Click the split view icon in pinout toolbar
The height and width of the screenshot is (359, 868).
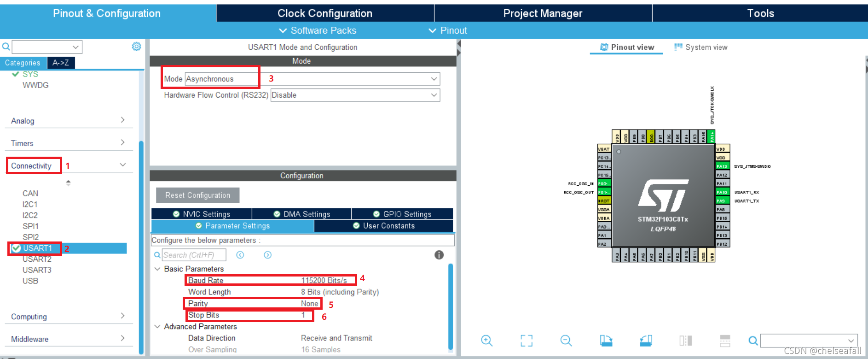pyautogui.click(x=685, y=341)
